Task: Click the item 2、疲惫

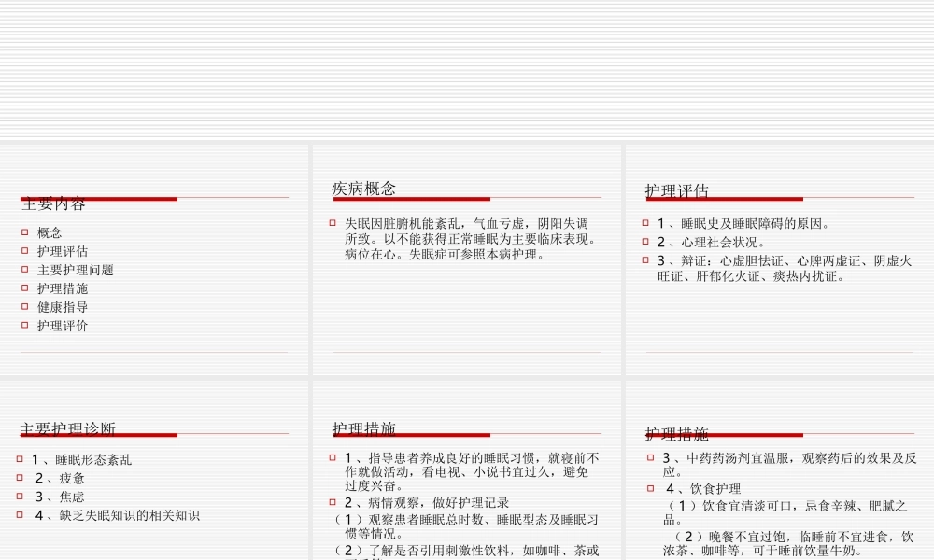Action: coord(60,478)
